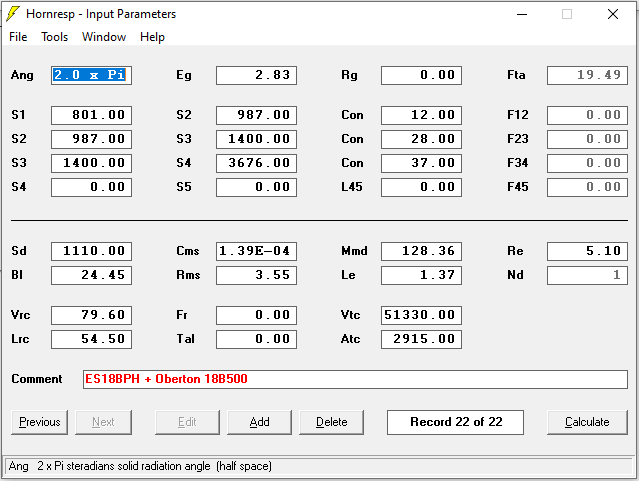The height and width of the screenshot is (481, 639).
Task: Select the F12 field
Action: 587,115
